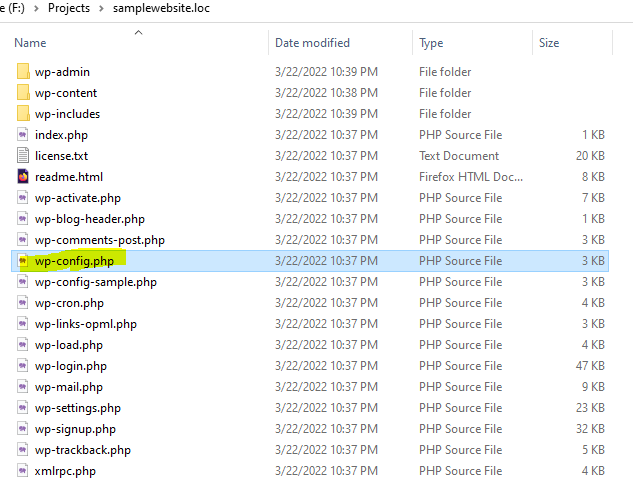Viewport: 633px width, 489px height.
Task: Select the index.php file name
Action: [61, 135]
